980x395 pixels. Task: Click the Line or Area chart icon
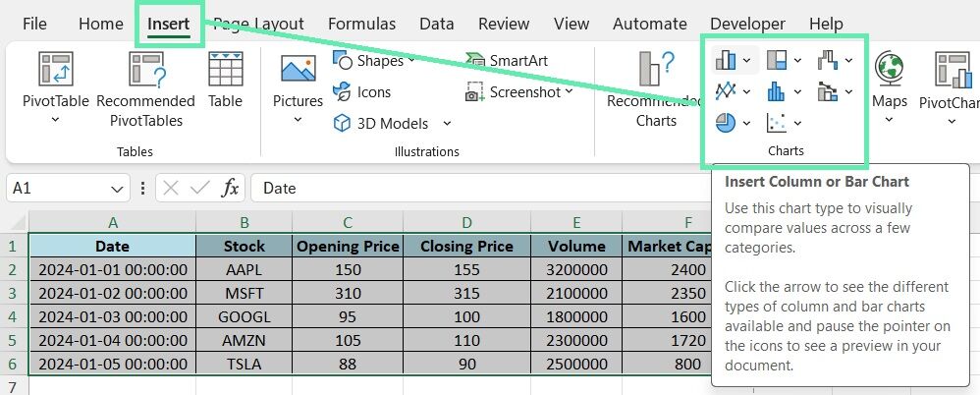pos(726,92)
